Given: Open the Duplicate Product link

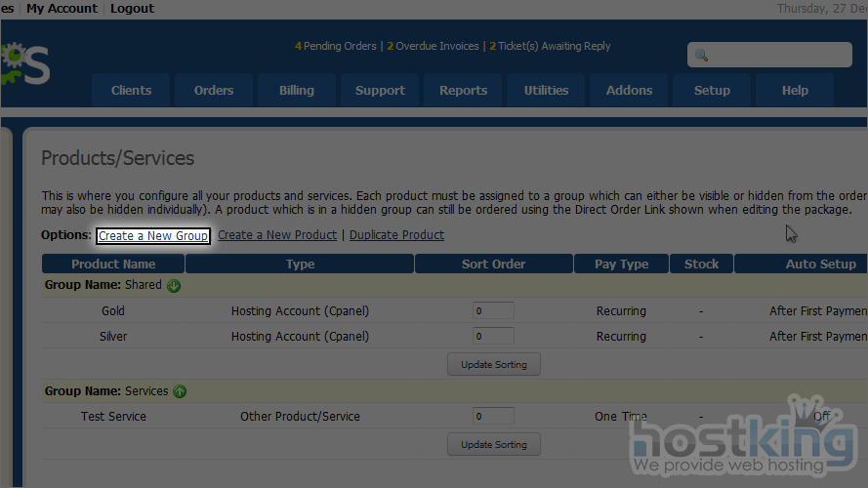Looking at the screenshot, I should [x=396, y=235].
